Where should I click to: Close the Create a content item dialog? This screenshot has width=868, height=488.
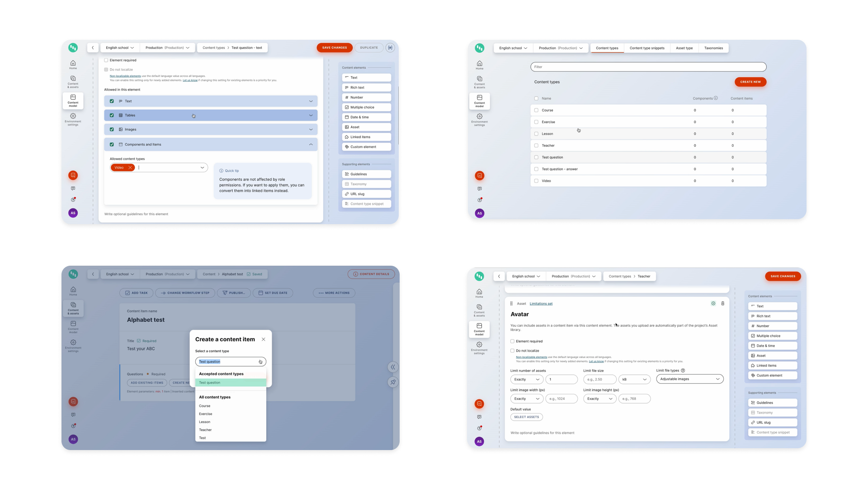(264, 339)
